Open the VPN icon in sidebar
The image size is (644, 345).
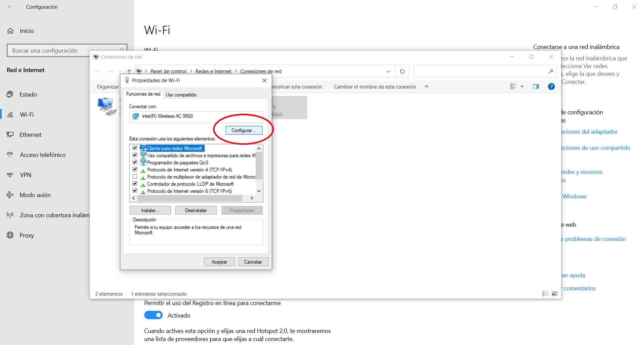coord(10,175)
